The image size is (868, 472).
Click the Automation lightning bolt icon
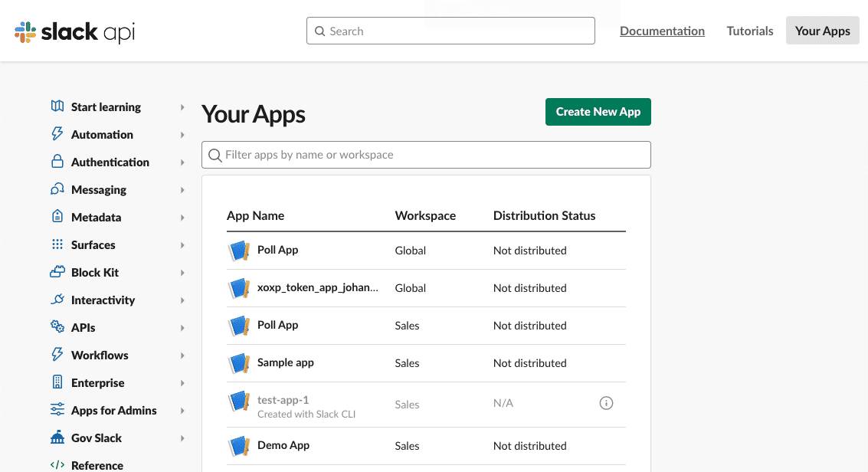tap(57, 133)
